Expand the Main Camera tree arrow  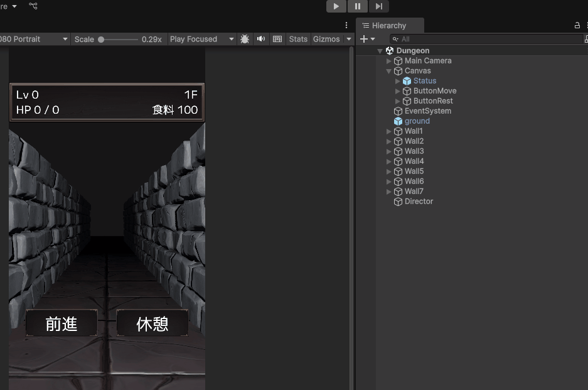pos(389,61)
